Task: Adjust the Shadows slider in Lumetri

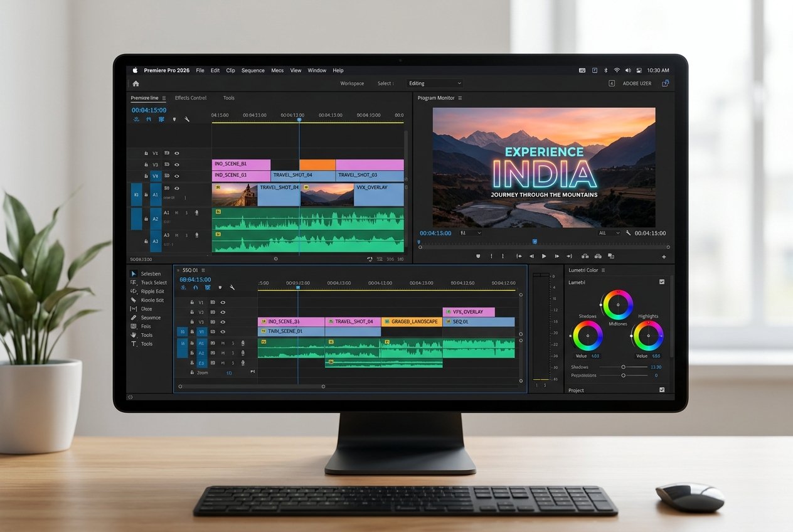Action: pyautogui.click(x=623, y=367)
